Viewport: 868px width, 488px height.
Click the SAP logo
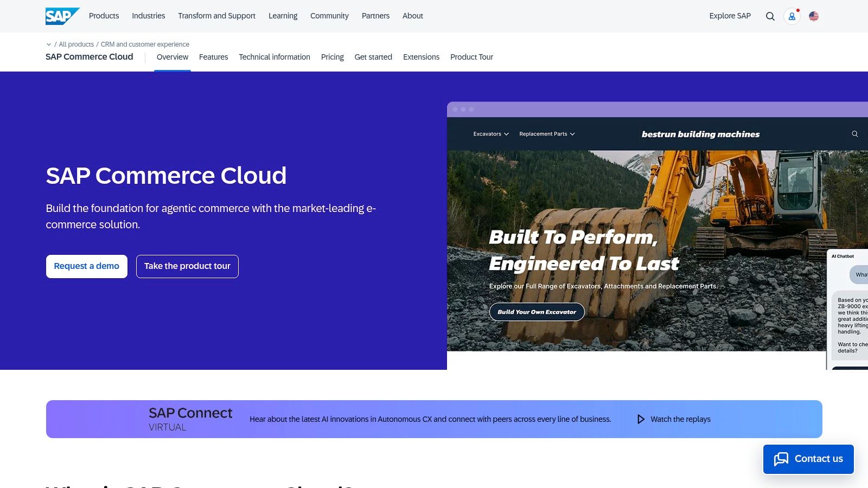[x=62, y=16]
